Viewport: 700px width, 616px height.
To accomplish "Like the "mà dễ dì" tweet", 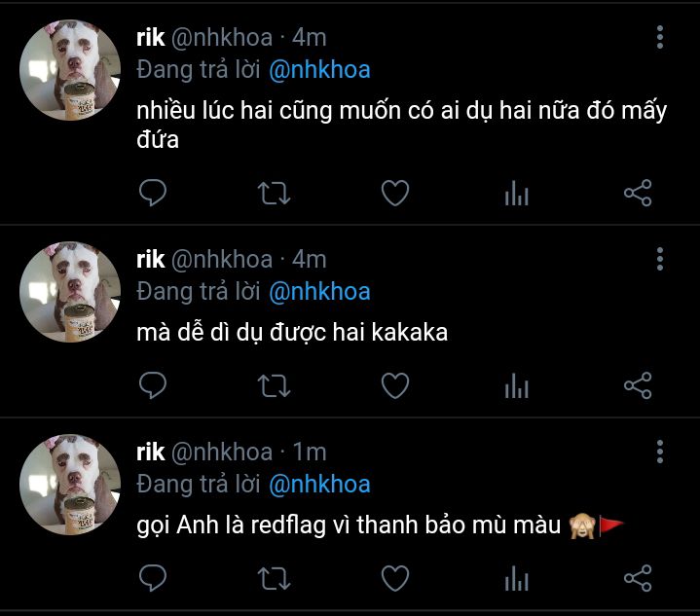I will (394, 385).
